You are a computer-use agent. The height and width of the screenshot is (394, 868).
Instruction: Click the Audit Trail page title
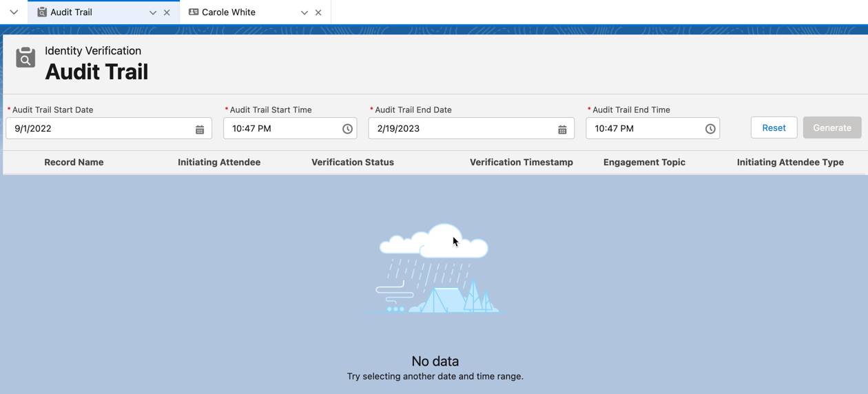tap(96, 72)
